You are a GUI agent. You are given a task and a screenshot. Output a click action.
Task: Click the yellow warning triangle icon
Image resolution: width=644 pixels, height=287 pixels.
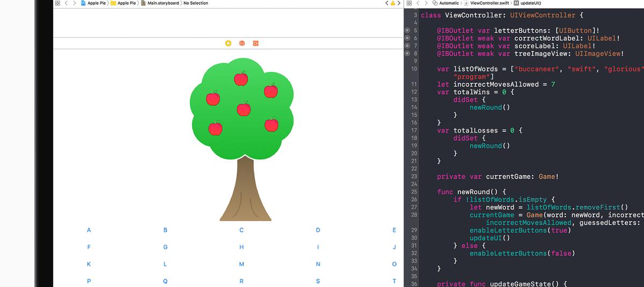(x=392, y=3)
